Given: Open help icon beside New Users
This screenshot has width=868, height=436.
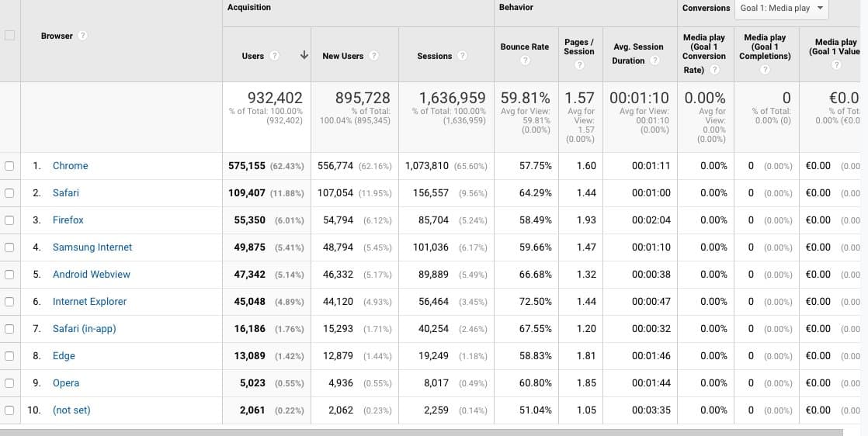Looking at the screenshot, I should click(x=373, y=56).
